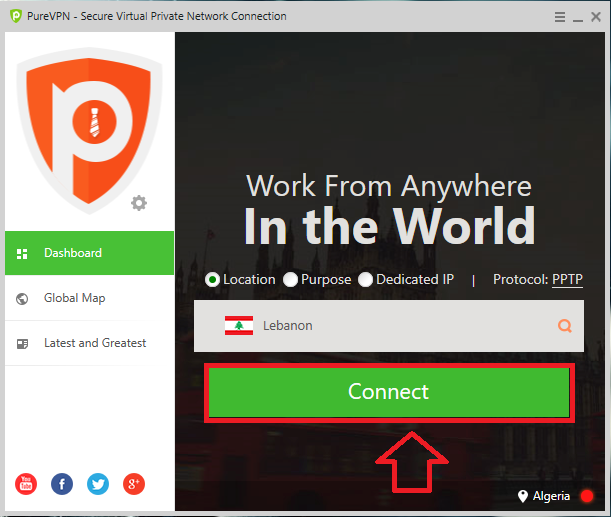Close the PureVPN window
This screenshot has width=611, height=517.
pyautogui.click(x=596, y=17)
